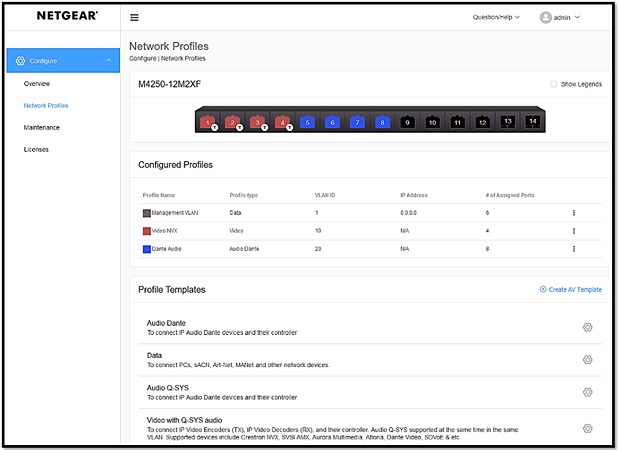The height and width of the screenshot is (450, 620).
Task: Click the Management VLAN profile name
Action: [x=175, y=213]
